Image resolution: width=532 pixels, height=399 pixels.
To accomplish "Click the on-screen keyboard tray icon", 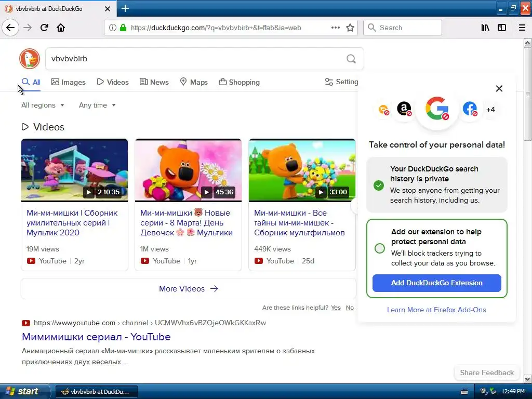I will [464, 392].
